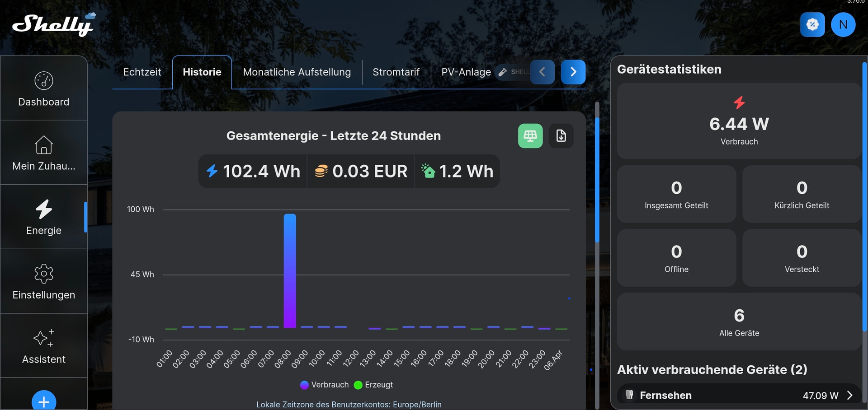The height and width of the screenshot is (410, 868).
Task: Click the 08:00 consumption bar in chart
Action: click(290, 271)
